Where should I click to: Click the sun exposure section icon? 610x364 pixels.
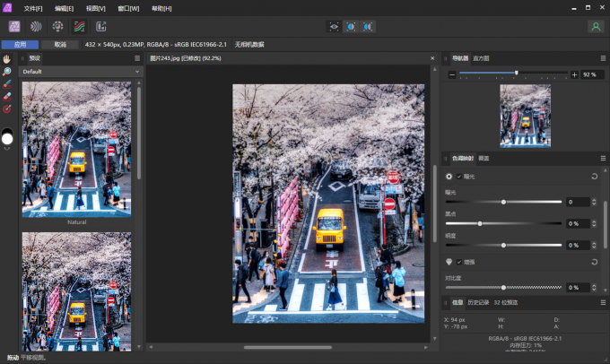click(449, 177)
